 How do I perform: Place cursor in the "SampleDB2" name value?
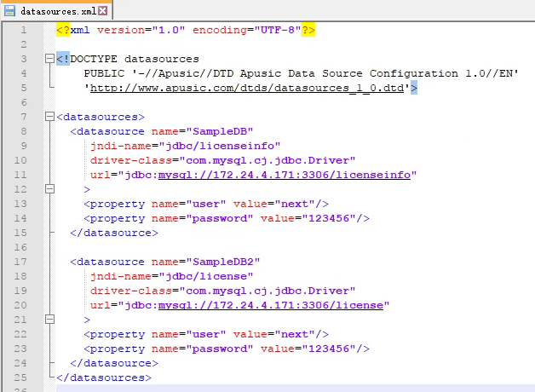pyautogui.click(x=228, y=262)
